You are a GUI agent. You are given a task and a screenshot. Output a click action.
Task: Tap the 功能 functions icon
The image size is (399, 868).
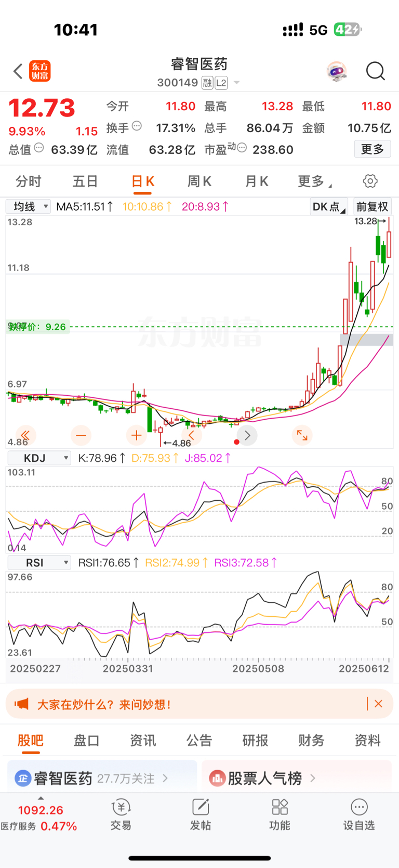point(280,814)
